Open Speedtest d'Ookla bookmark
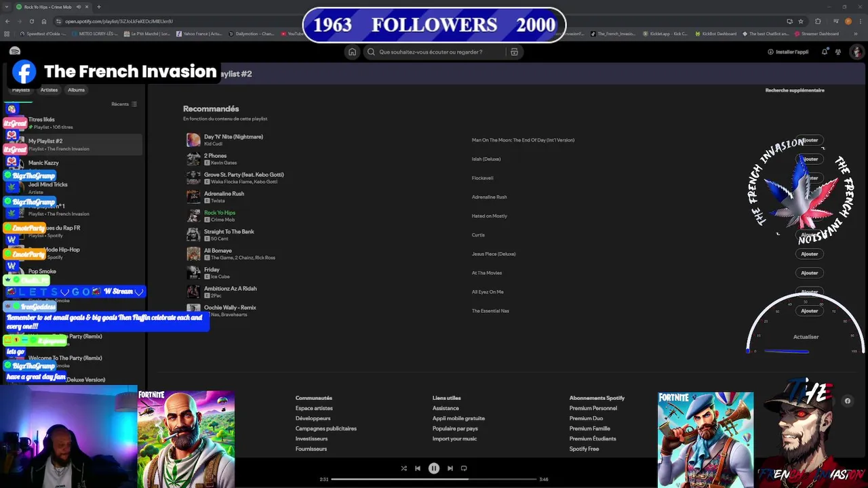Image resolution: width=868 pixels, height=488 pixels. tap(43, 33)
